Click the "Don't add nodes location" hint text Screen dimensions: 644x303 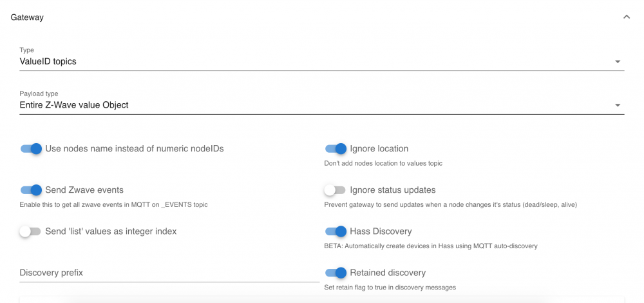coord(383,163)
